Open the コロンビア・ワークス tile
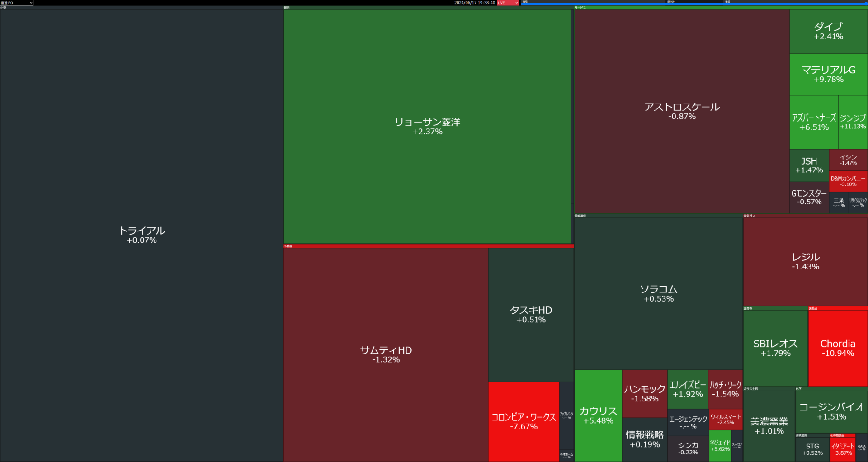This screenshot has height=462, width=868. 524,421
